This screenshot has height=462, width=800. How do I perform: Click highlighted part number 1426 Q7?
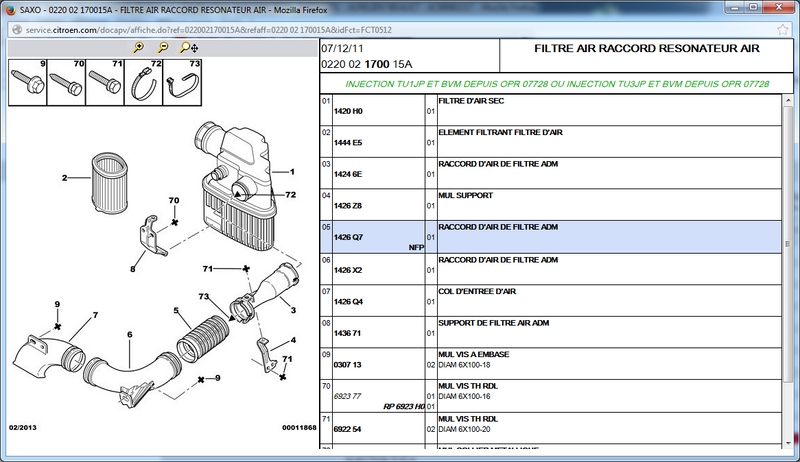pyautogui.click(x=348, y=237)
